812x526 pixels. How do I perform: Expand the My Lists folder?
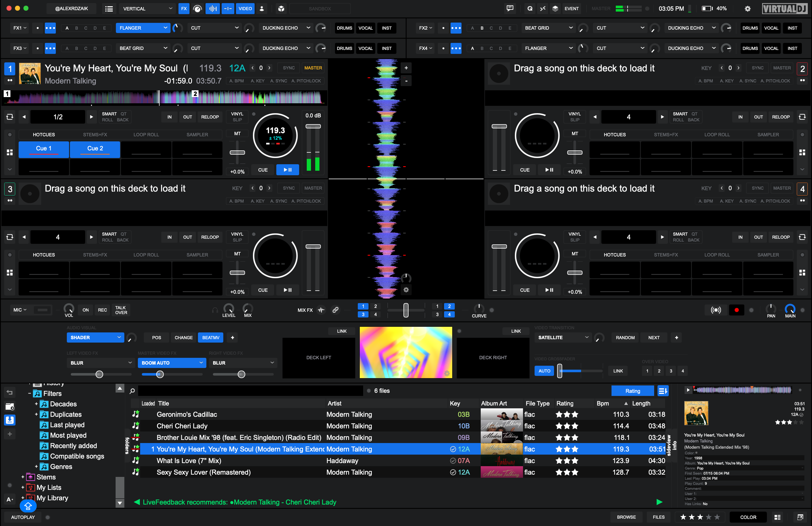point(23,487)
